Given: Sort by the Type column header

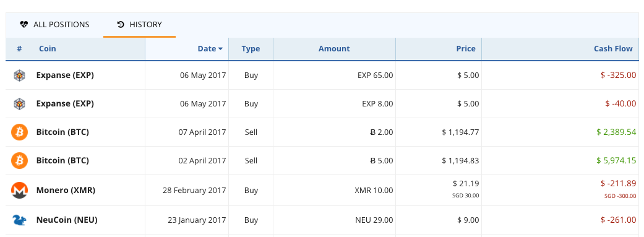Looking at the screenshot, I should click(x=251, y=49).
